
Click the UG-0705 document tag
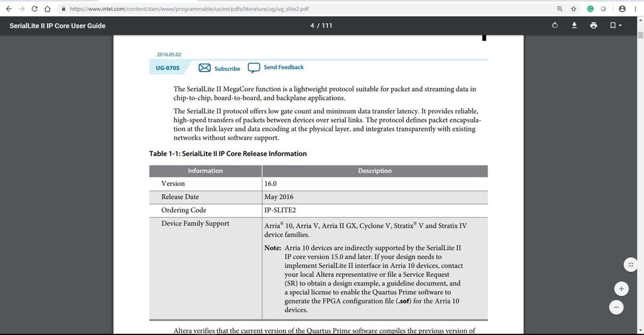(168, 68)
